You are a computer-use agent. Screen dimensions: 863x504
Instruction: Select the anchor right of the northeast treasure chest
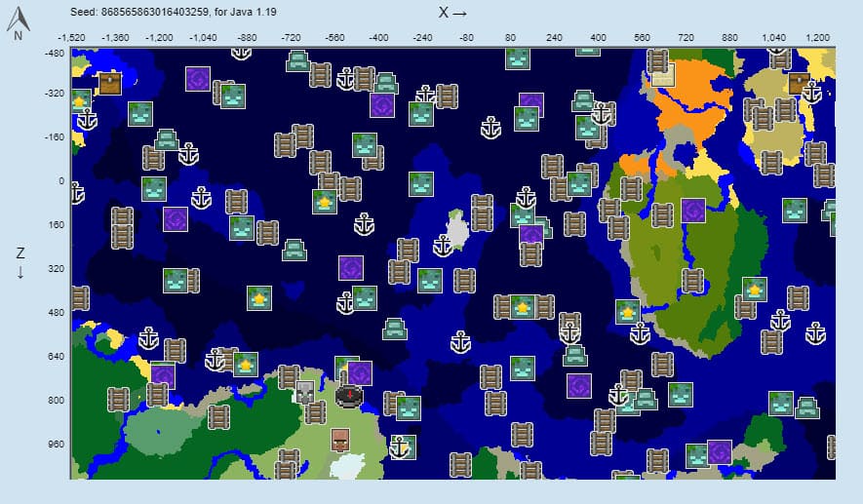812,93
